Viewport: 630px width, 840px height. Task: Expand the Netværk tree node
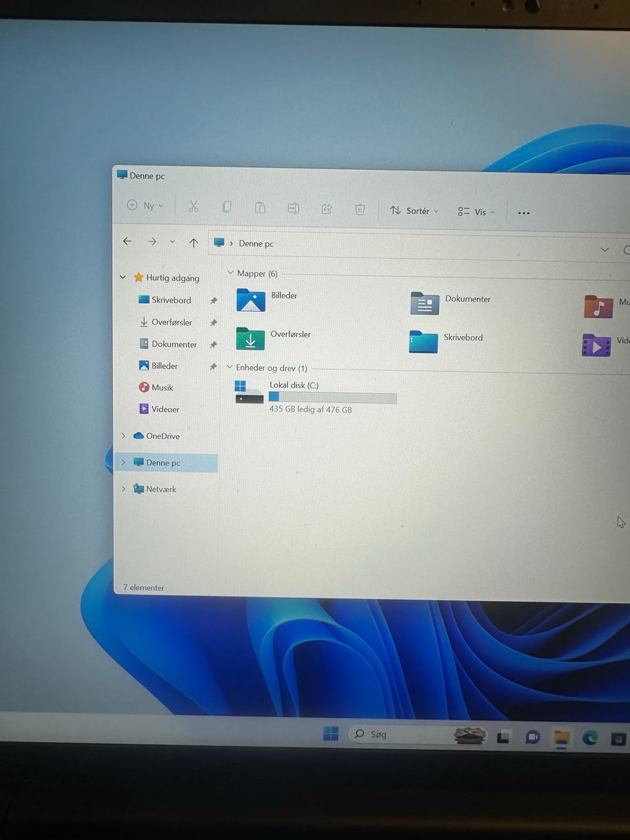point(123,488)
